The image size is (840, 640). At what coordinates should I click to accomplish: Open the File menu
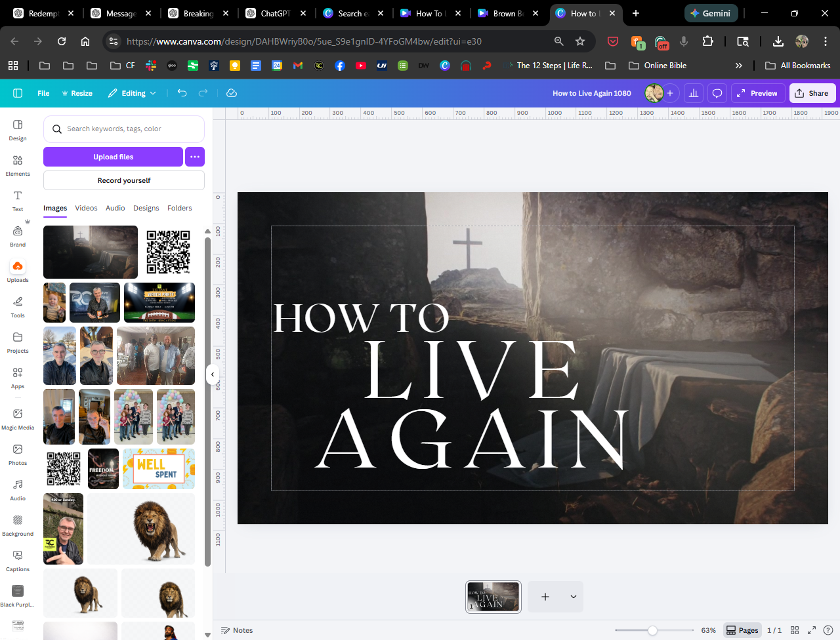coord(43,93)
